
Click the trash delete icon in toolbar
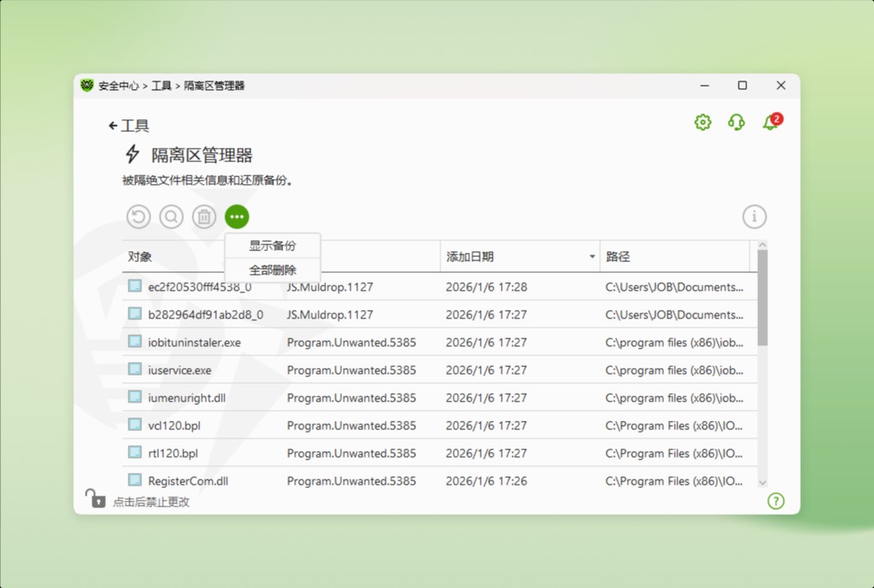point(203,216)
